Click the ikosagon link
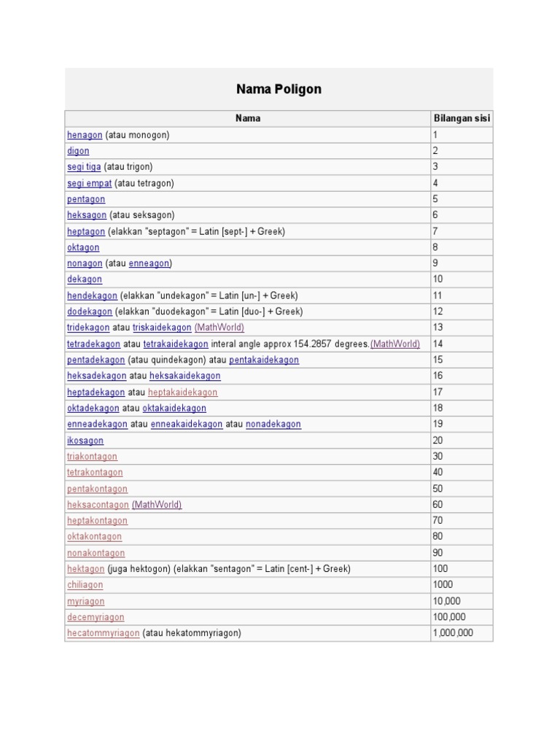Viewport: 560px width, 747px height. pos(85,440)
